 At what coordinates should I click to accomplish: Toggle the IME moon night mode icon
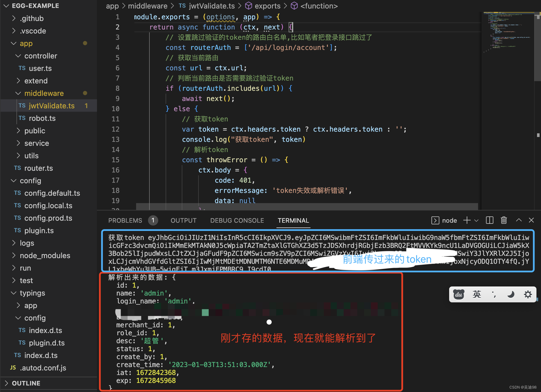tap(511, 294)
